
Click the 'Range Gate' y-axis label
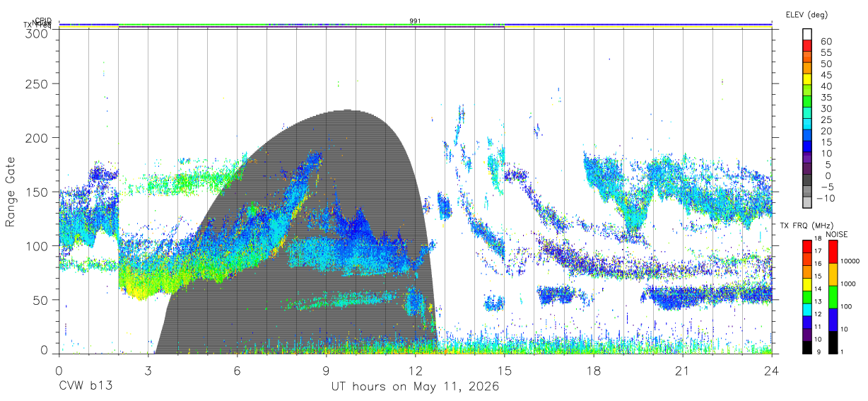pos(11,192)
